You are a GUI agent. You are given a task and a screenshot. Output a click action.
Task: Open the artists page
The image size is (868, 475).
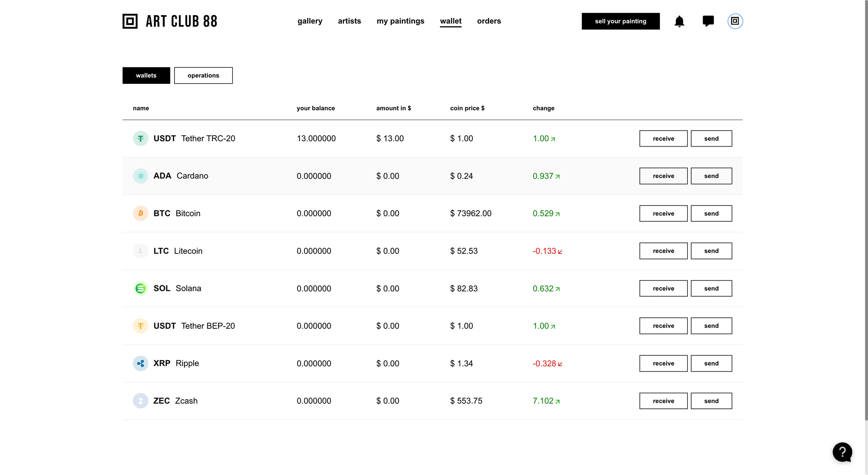pyautogui.click(x=349, y=21)
